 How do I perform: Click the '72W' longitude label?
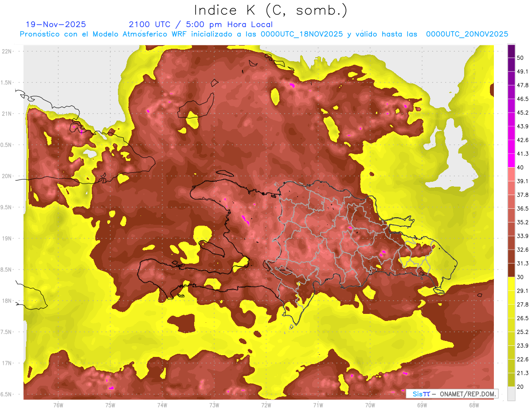click(266, 405)
